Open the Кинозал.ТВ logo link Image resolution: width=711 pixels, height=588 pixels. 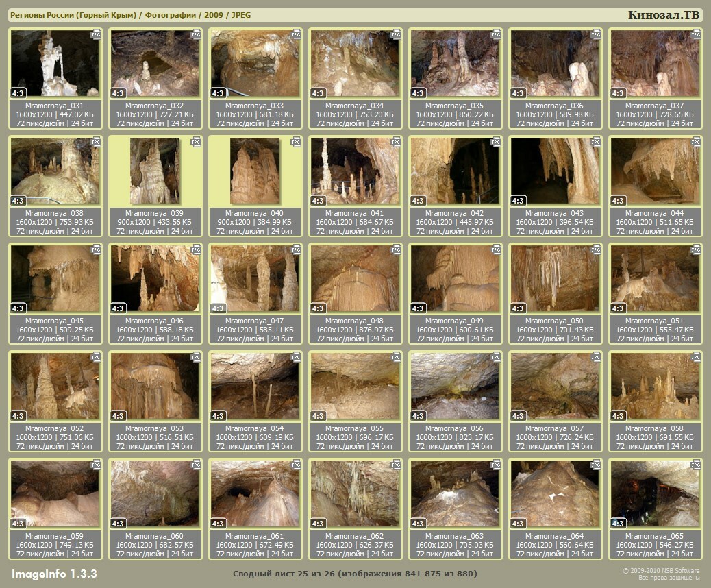coord(663,15)
